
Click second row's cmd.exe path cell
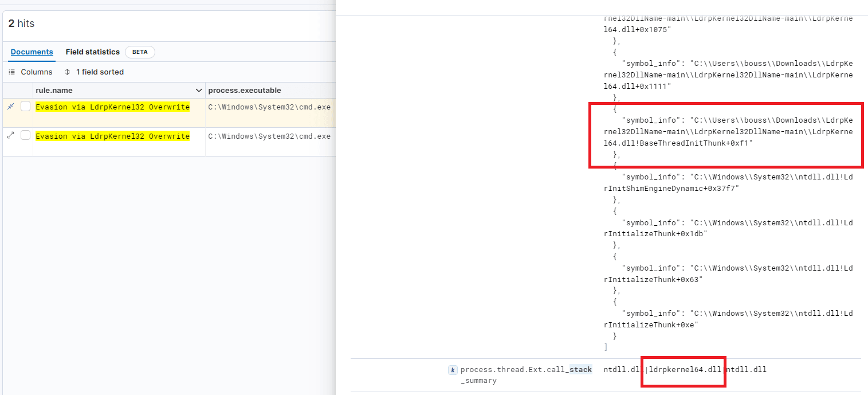269,136
